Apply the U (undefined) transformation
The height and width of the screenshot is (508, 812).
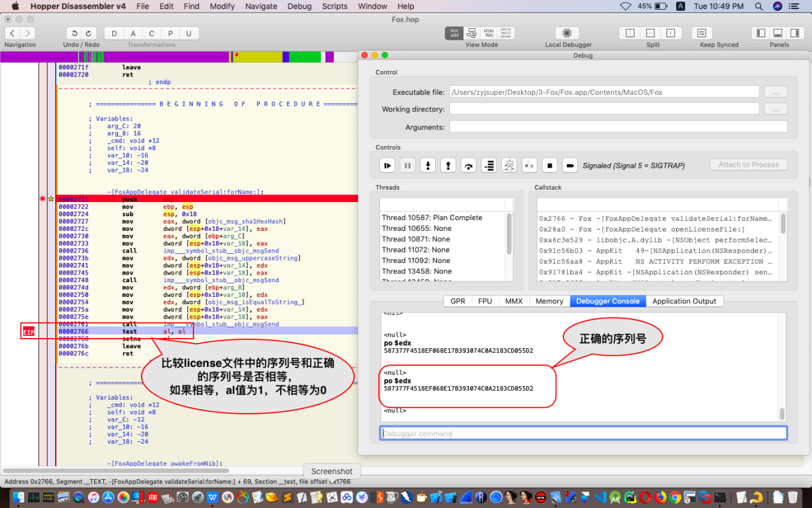click(188, 33)
